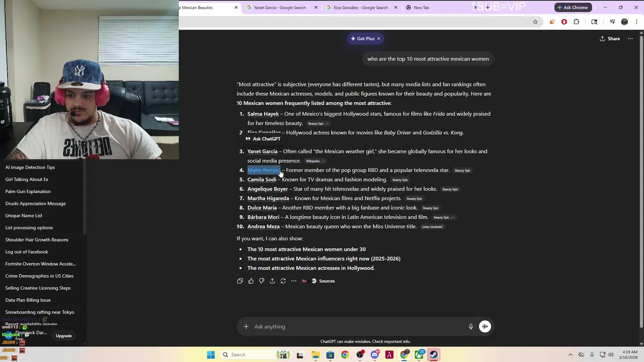Open the Angelique Boyer link
644x362 pixels.
[x=268, y=189]
